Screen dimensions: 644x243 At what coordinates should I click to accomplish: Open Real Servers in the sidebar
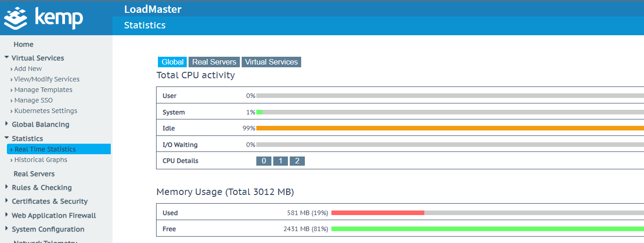(34, 174)
